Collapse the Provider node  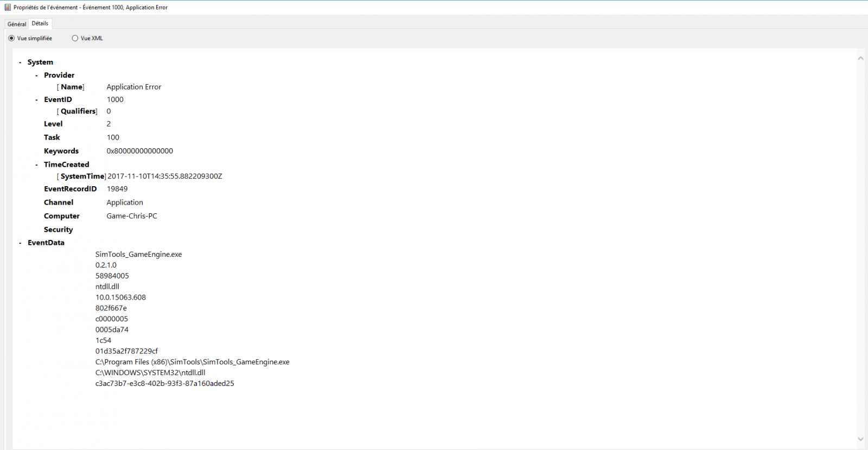click(36, 75)
